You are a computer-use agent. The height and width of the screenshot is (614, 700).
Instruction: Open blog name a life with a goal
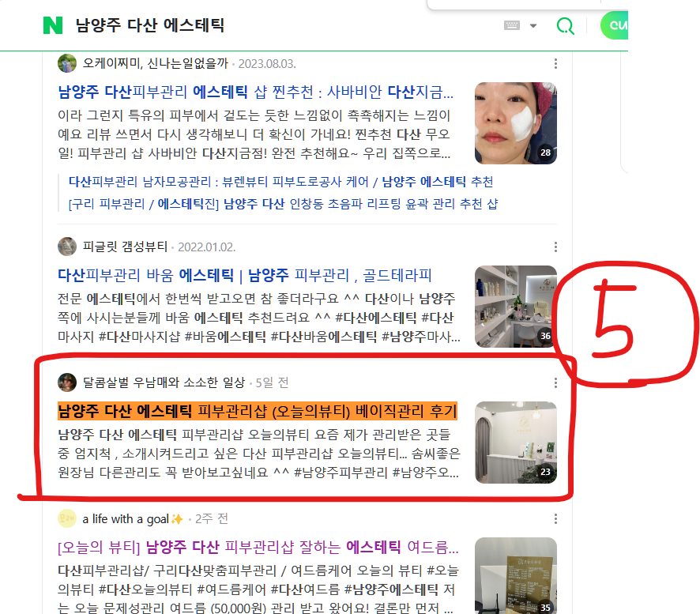point(133,519)
